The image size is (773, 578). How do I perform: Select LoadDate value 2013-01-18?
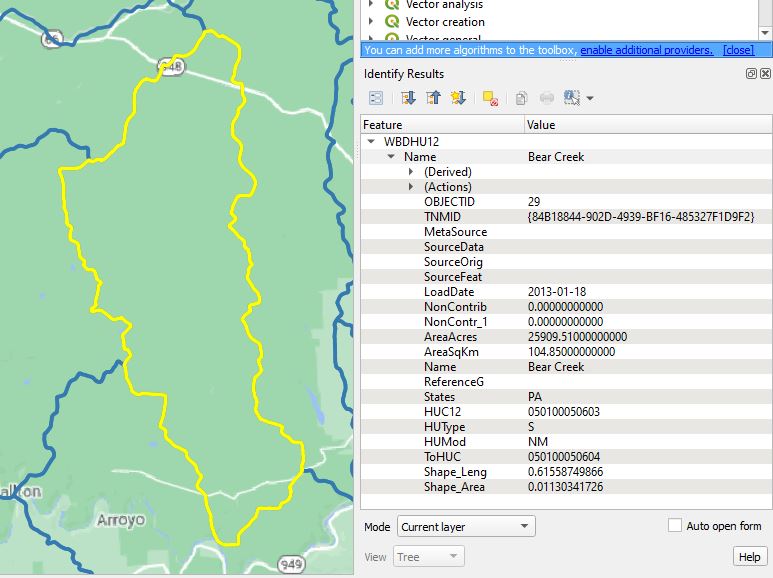[557, 292]
